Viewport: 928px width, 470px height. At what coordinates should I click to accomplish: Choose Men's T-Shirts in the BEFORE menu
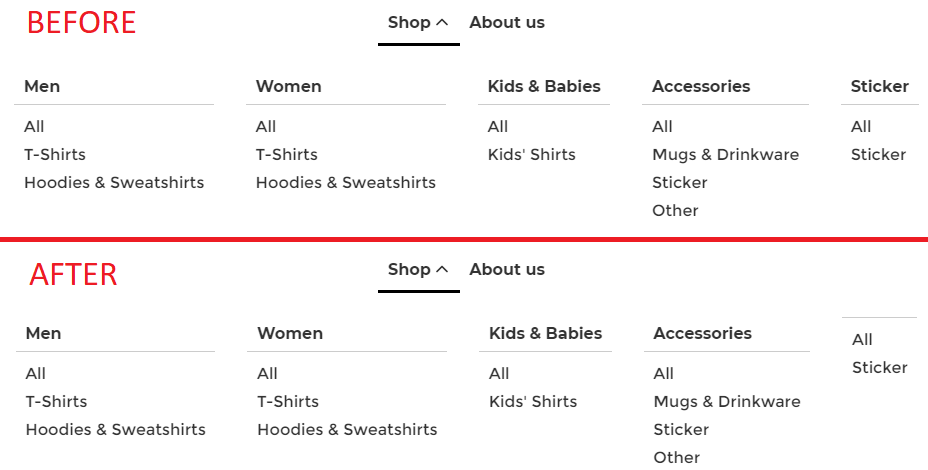[55, 155]
